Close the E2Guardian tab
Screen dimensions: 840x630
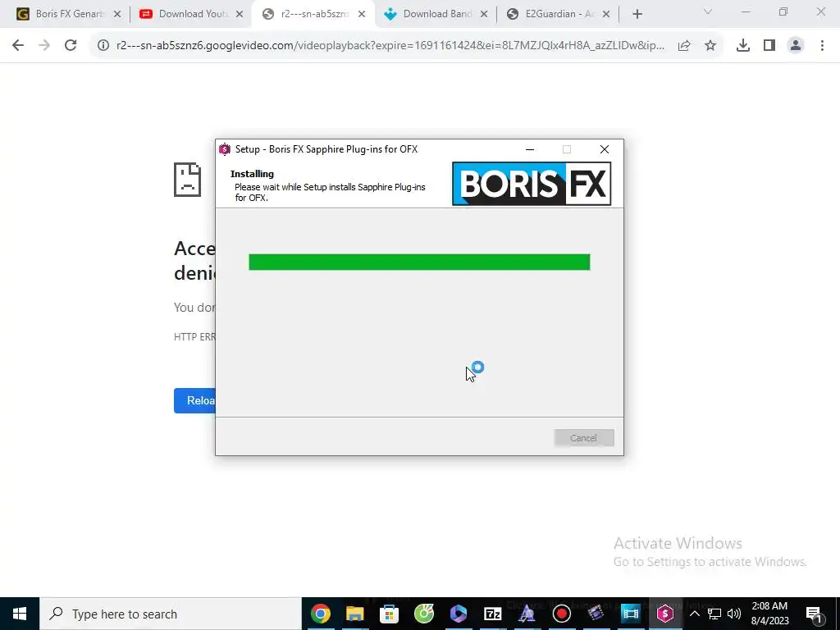coord(606,14)
